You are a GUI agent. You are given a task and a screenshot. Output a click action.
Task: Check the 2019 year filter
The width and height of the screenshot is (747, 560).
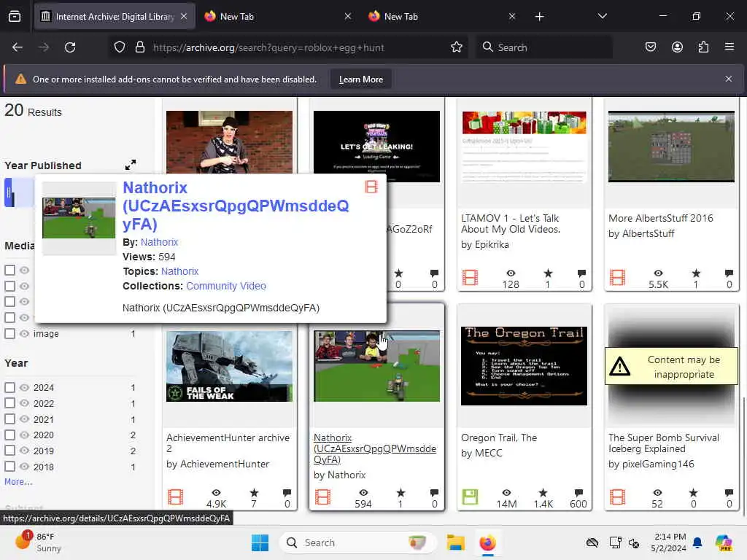coord(9,451)
